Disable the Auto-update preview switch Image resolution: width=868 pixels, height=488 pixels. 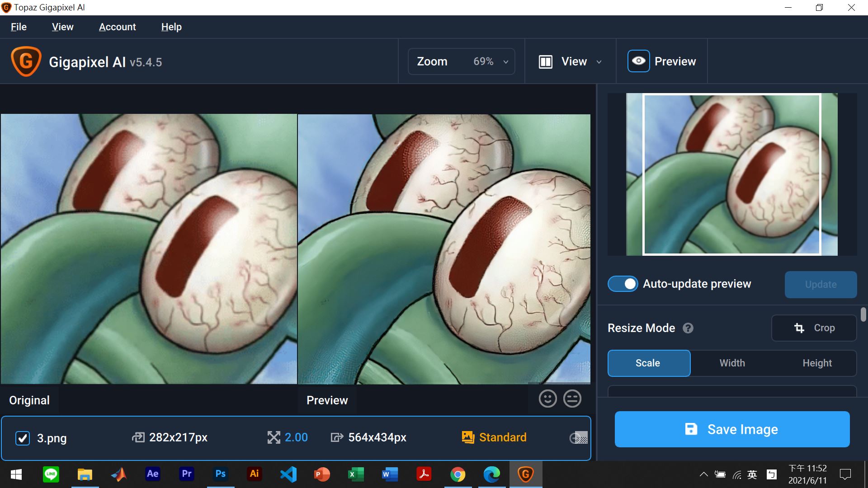pyautogui.click(x=623, y=284)
